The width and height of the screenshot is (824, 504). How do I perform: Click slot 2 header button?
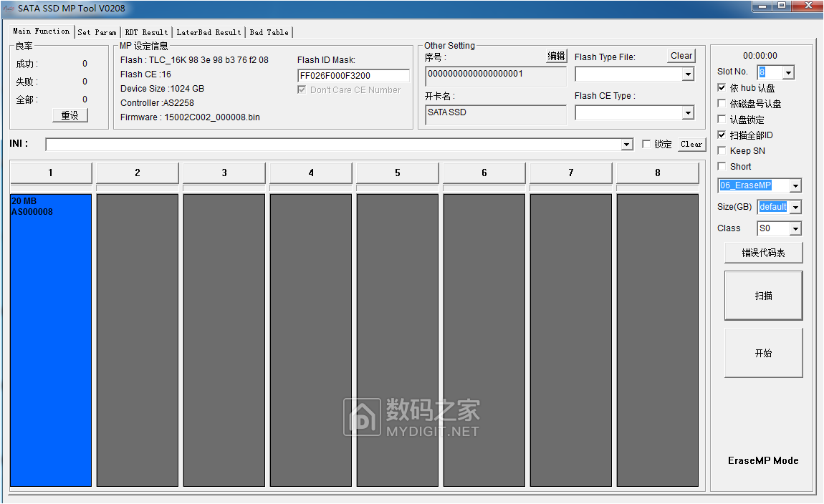click(138, 173)
